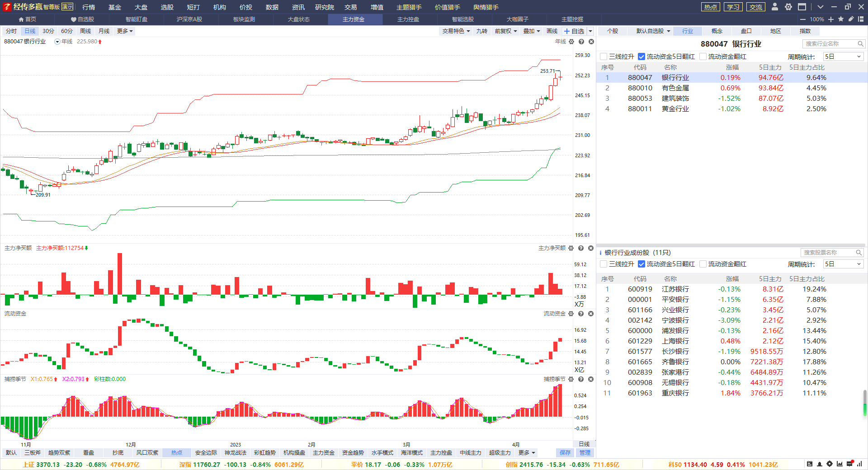Expand 叠加 dropdown
The image size is (868, 470).
(x=532, y=31)
